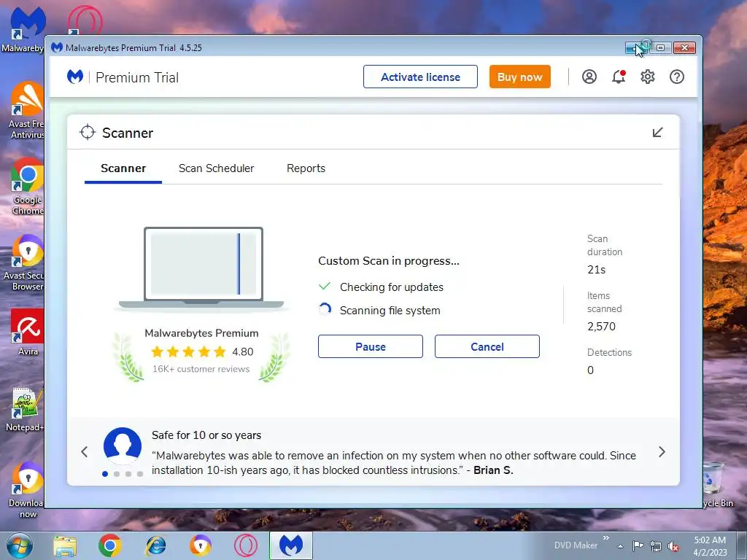The image size is (747, 560).
Task: Click the Malwarebytes taskbar button
Action: (x=291, y=545)
